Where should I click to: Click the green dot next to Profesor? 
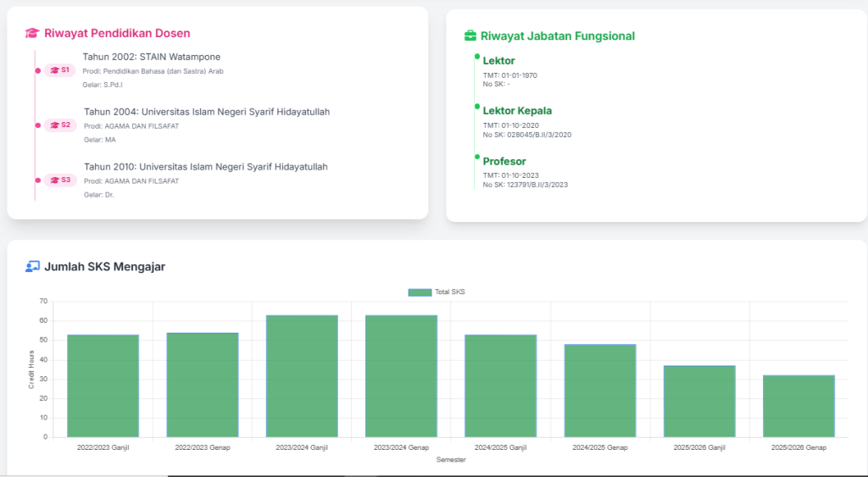(x=477, y=157)
